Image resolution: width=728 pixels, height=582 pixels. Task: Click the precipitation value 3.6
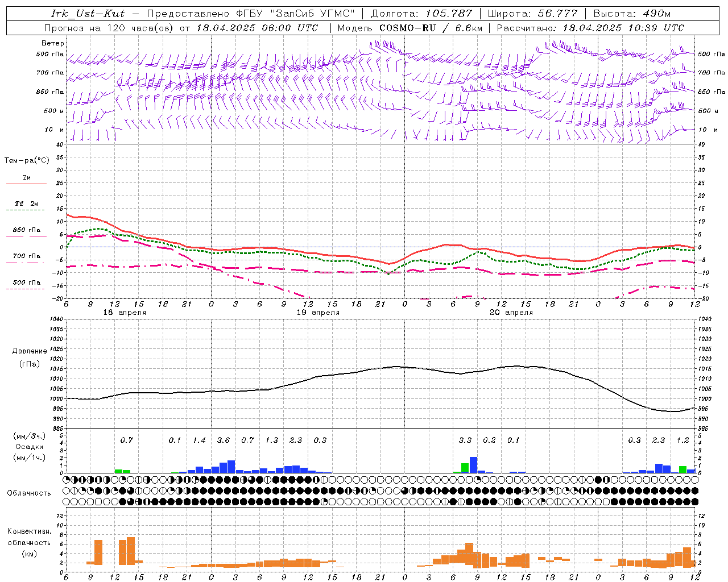coord(224,440)
